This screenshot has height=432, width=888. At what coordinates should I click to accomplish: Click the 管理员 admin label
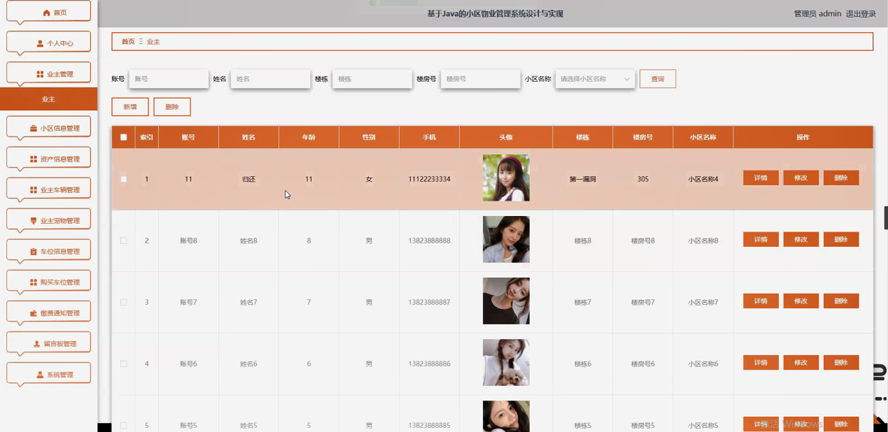click(817, 14)
